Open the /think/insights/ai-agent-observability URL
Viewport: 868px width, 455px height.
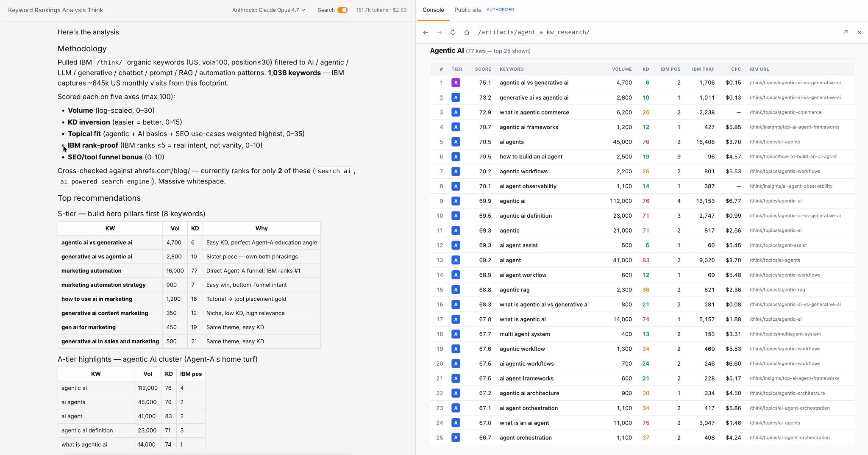coord(790,186)
